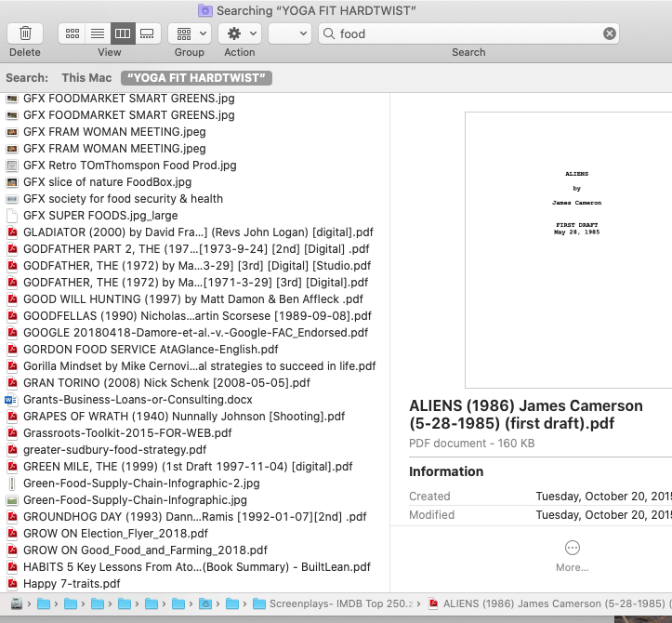This screenshot has width=672, height=623.
Task: Click the Delete trash icon
Action: [25, 33]
